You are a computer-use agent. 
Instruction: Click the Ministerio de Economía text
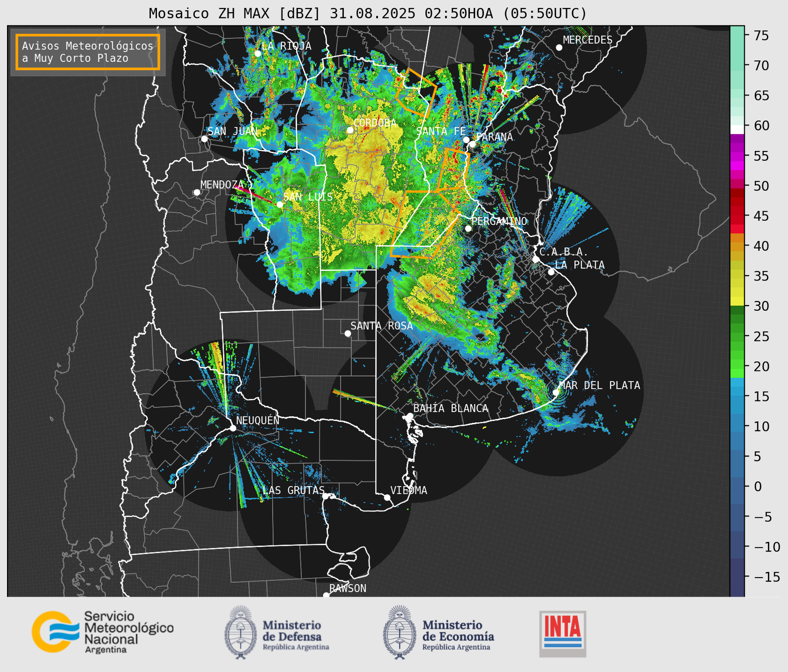point(458,635)
